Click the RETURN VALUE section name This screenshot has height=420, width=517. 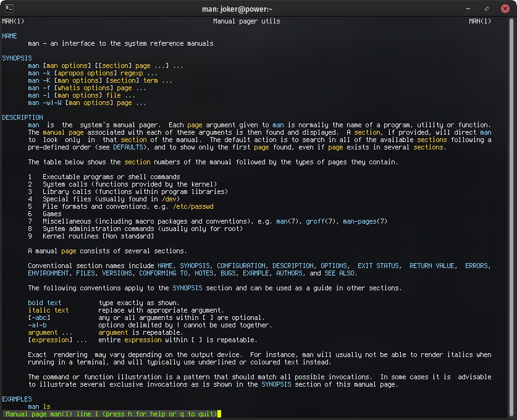[432, 266]
